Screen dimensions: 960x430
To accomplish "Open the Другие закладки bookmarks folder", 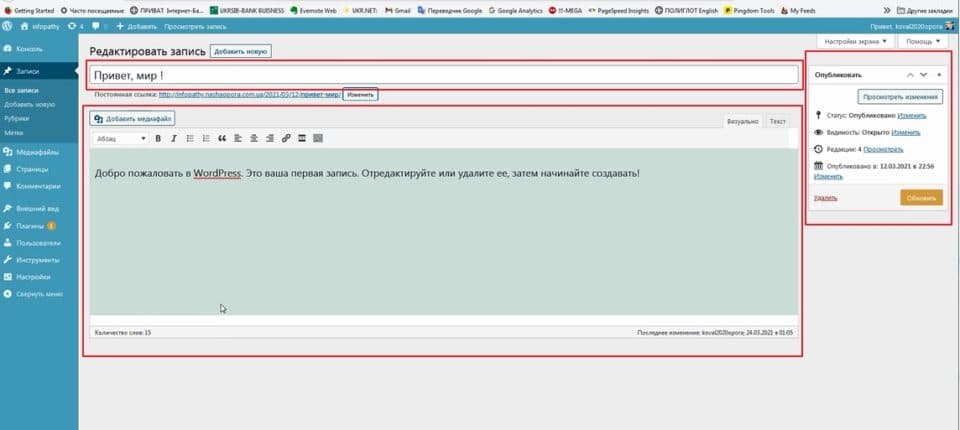I will coord(926,10).
